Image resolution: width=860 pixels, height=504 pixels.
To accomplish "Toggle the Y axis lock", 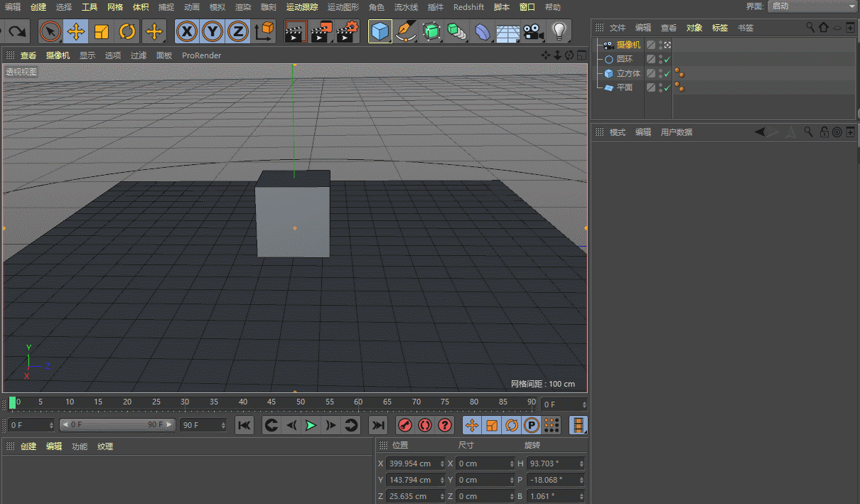I will pyautogui.click(x=213, y=32).
